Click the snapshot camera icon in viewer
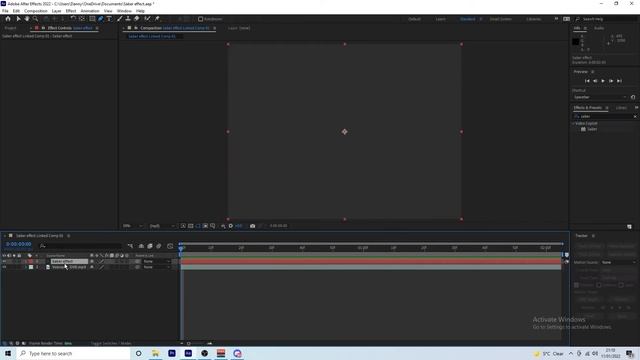This screenshot has width=640, height=360. [x=253, y=226]
